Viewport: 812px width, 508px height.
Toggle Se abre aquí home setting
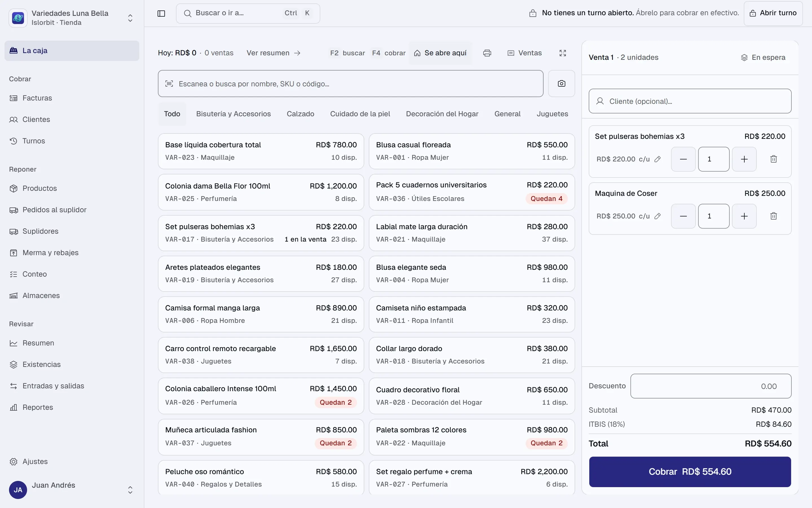440,53
